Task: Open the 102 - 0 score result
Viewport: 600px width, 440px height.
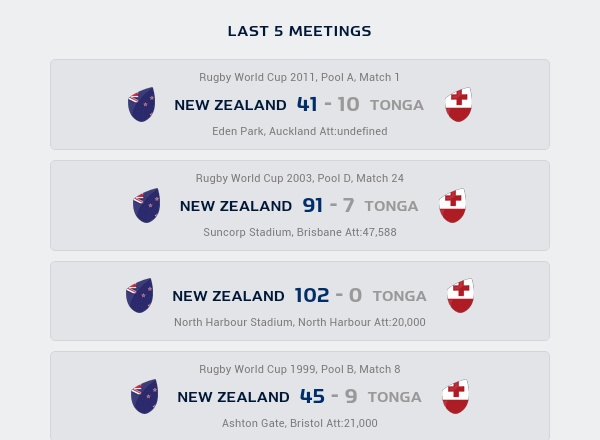Action: coord(326,296)
